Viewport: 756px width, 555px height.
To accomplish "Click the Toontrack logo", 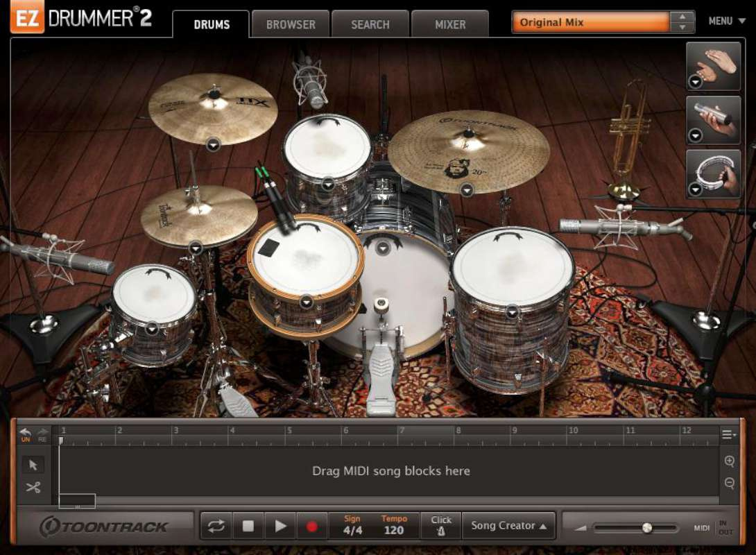I will (x=103, y=525).
